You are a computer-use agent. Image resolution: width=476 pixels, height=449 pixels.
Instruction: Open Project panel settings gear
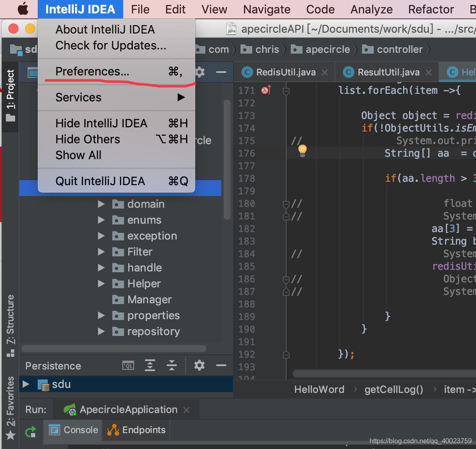tap(200, 72)
